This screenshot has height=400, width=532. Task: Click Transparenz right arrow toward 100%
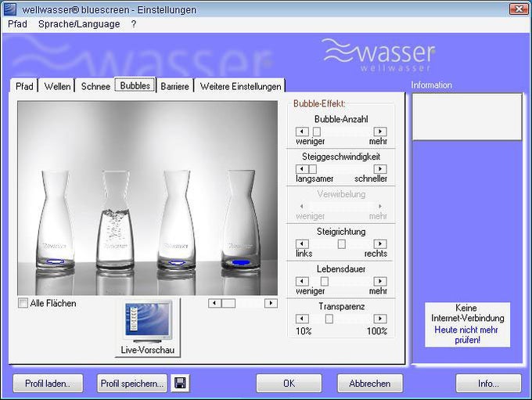click(380, 319)
